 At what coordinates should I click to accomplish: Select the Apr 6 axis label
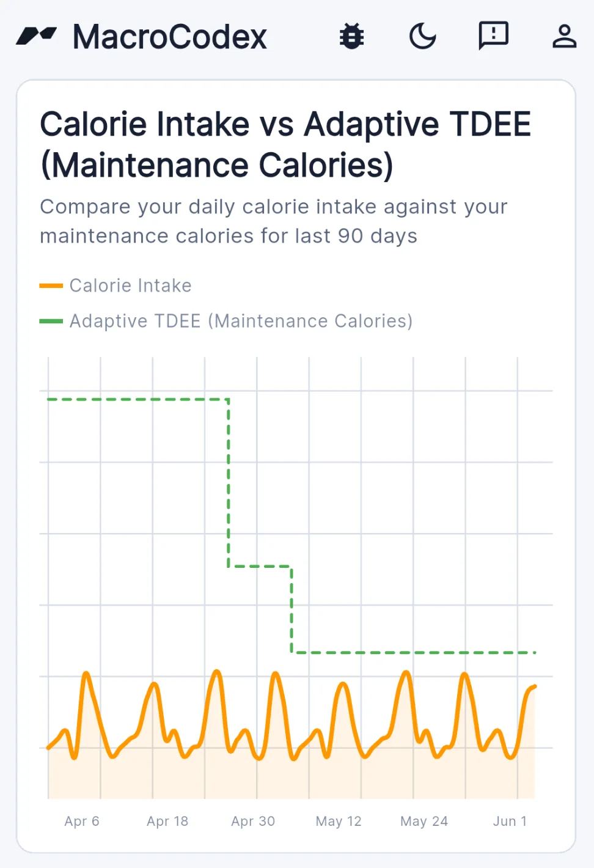coord(82,821)
